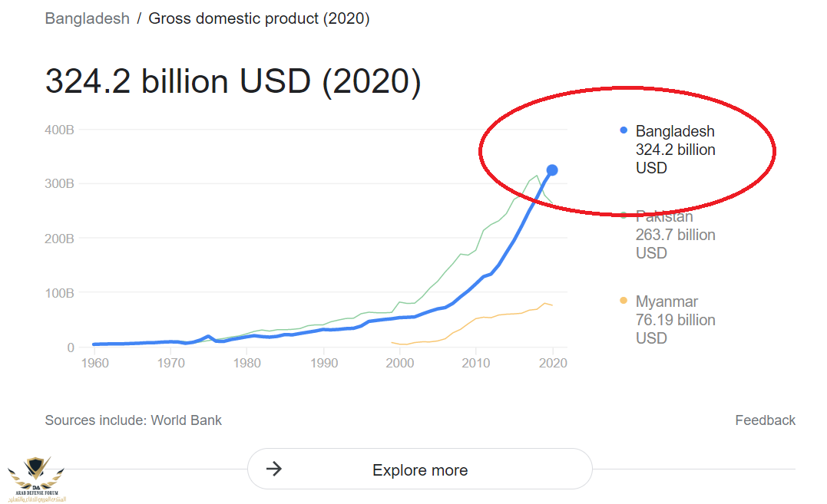Send Feedback via the Feedback link
Viewport: 827px width, 504px height.
pyautogui.click(x=765, y=420)
